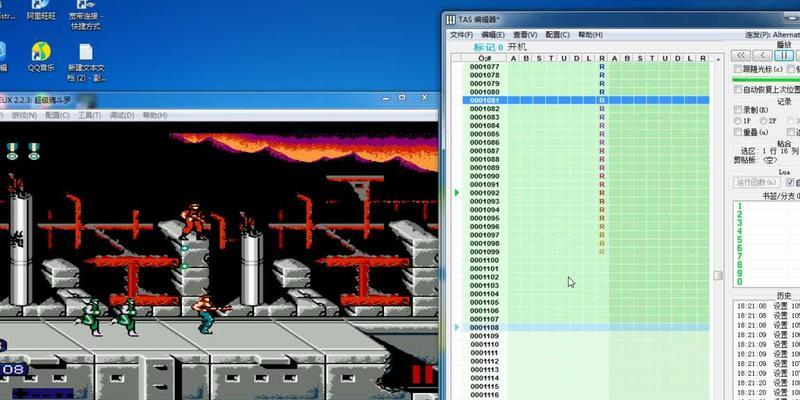Click the TAS editor title bar icon
The width and height of the screenshot is (800, 400).
pos(451,19)
